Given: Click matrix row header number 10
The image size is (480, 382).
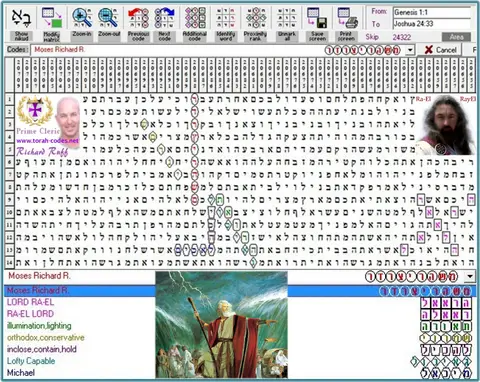Looking at the screenshot, I should pyautogui.click(x=9, y=212).
